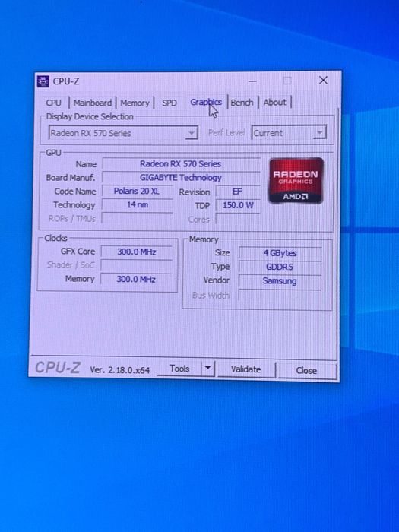Click the Revision value EF

click(237, 192)
